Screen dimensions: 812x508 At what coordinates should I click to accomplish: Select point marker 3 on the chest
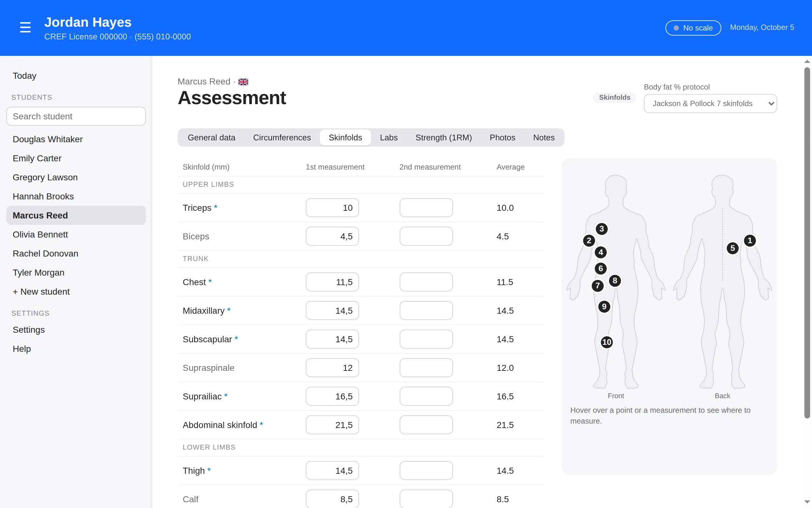point(602,229)
